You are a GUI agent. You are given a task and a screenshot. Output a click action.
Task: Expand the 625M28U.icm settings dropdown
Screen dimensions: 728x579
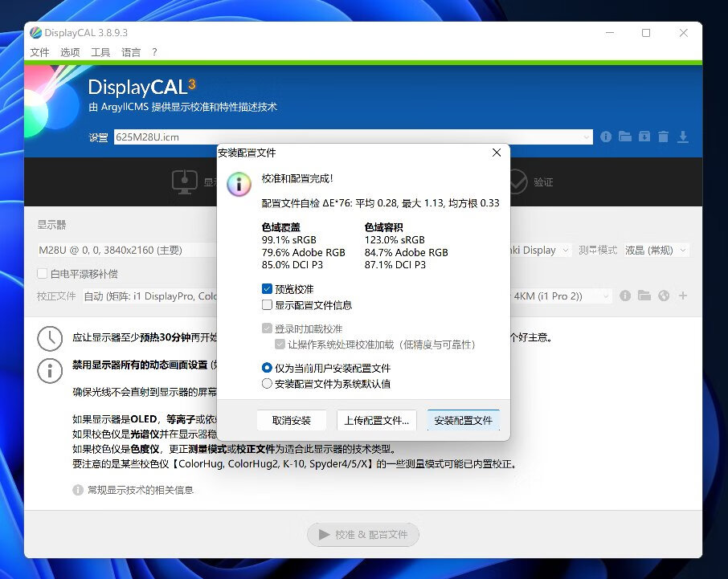(x=586, y=137)
